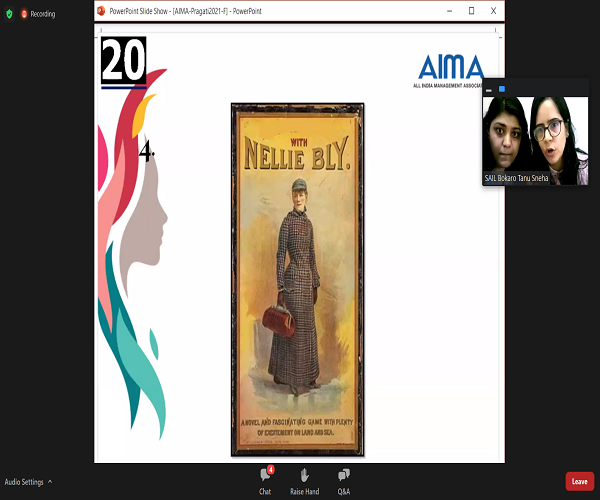600x500 pixels.
Task: Click the Nellie Bly game poster image
Action: tap(297, 279)
